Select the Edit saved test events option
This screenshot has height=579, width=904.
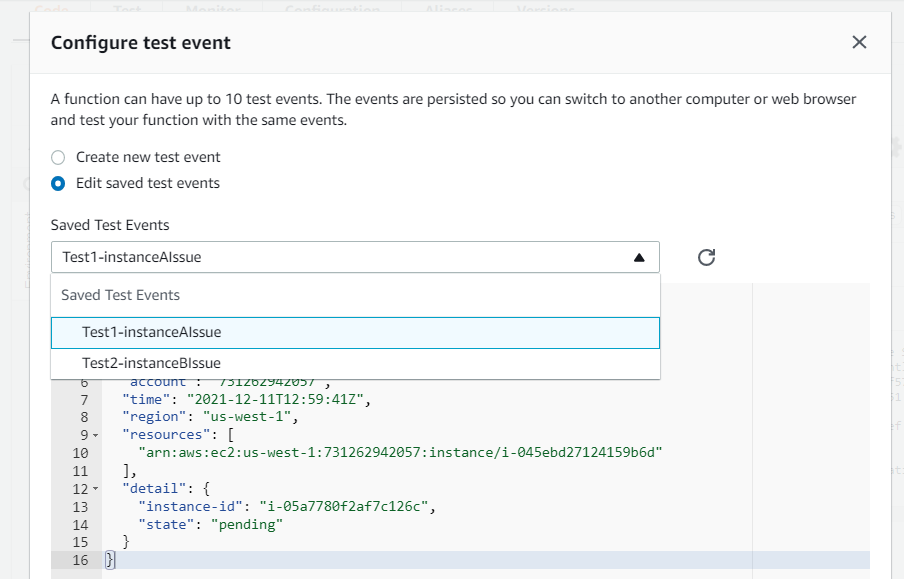click(59, 183)
